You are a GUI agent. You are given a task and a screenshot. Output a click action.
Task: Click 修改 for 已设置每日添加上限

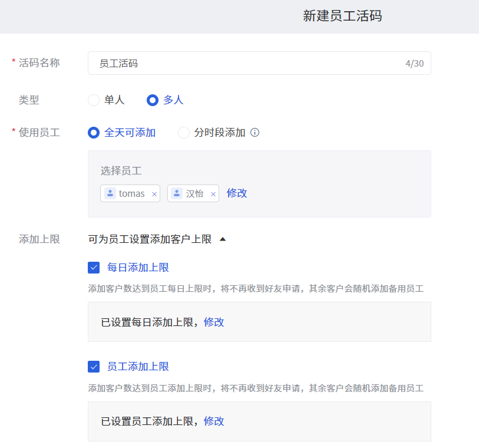(214, 322)
